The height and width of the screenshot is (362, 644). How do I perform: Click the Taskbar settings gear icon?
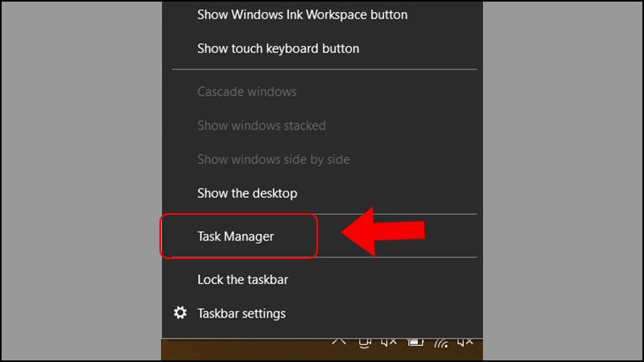point(180,313)
